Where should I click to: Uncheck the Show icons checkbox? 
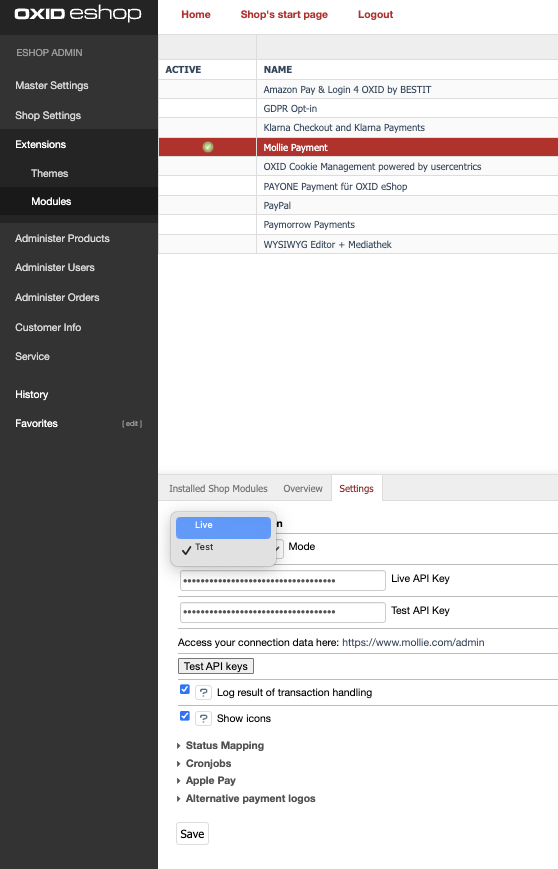tap(185, 715)
